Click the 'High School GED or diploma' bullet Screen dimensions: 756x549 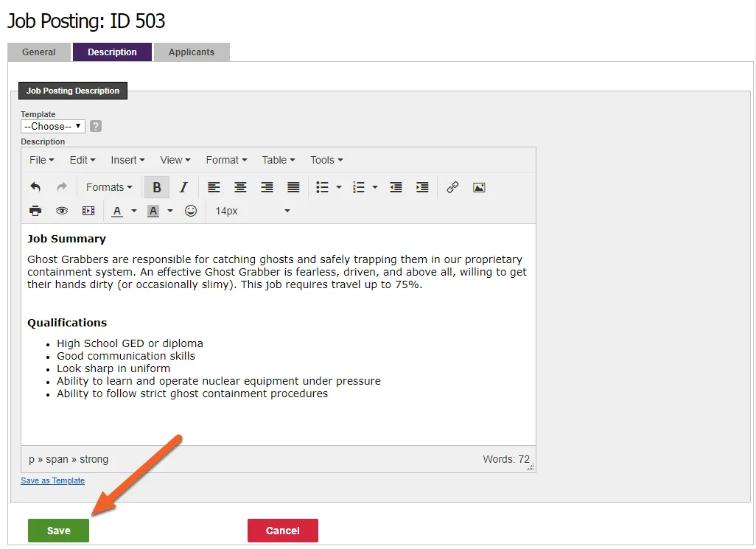[x=130, y=343]
